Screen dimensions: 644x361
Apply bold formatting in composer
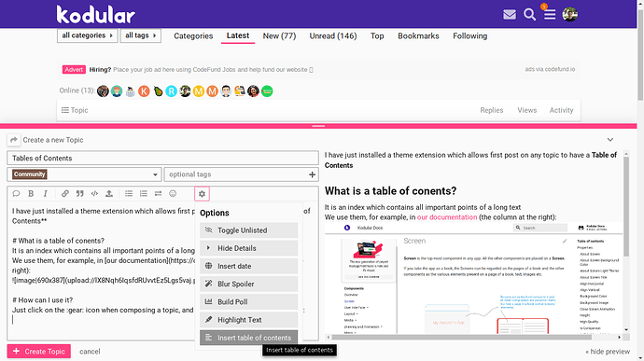coord(31,193)
